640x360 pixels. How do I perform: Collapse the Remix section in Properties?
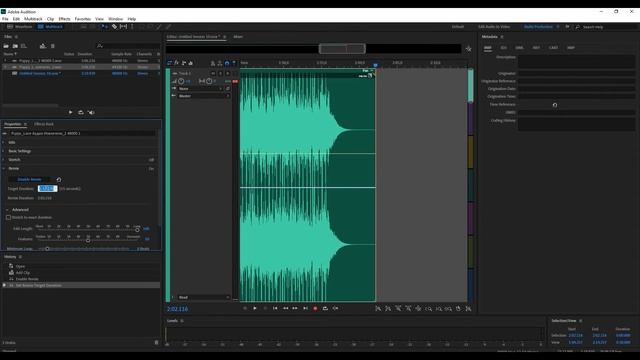4,168
